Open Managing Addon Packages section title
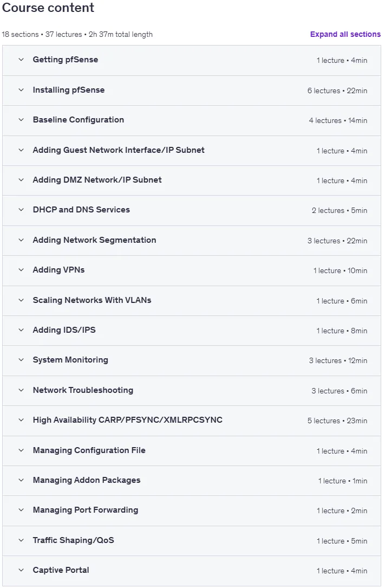 (x=87, y=480)
